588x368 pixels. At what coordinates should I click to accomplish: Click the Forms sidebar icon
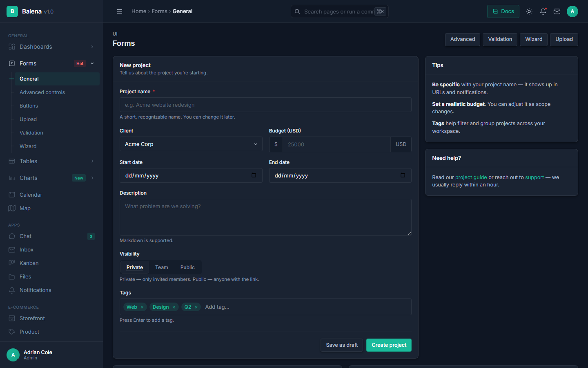click(12, 63)
